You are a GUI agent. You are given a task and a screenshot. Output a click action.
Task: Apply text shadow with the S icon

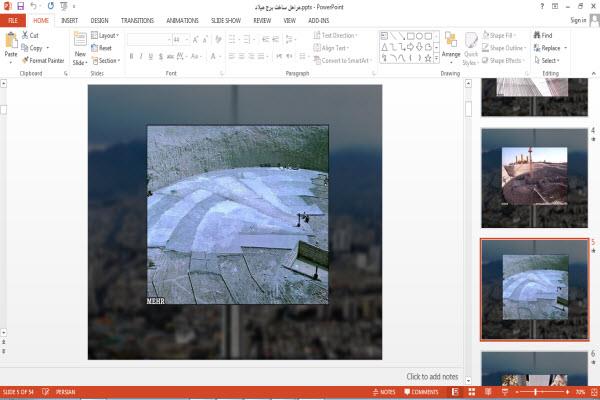tap(161, 57)
